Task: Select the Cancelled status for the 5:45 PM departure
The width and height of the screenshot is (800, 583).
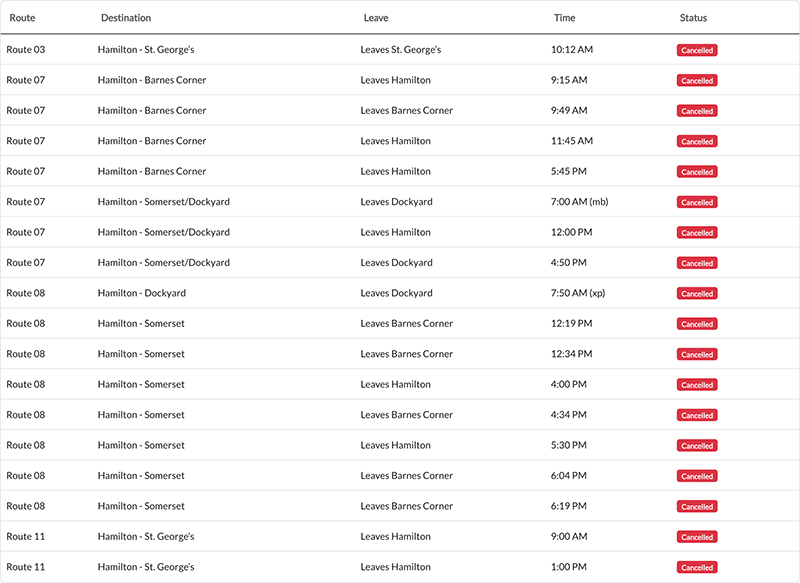Action: tap(697, 172)
